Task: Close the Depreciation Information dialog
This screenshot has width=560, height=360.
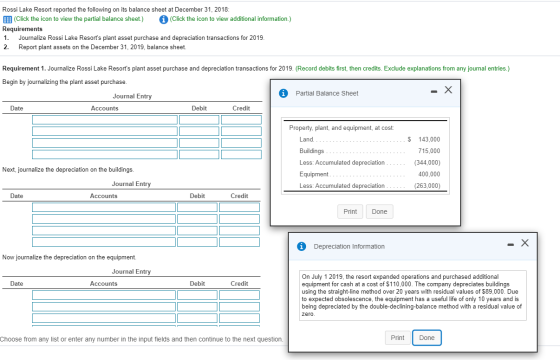Action: [x=525, y=243]
